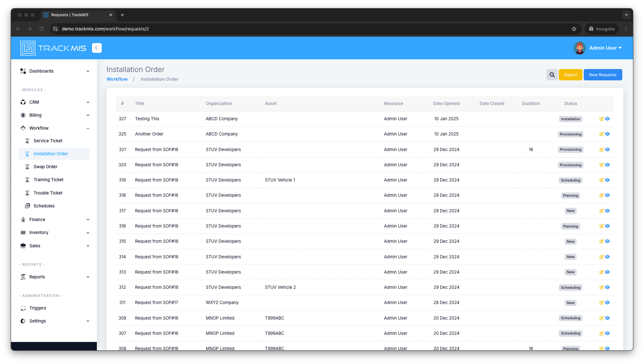The width and height of the screenshot is (644, 364).
Task: Bookmark this page with the star icon
Action: click(x=574, y=29)
